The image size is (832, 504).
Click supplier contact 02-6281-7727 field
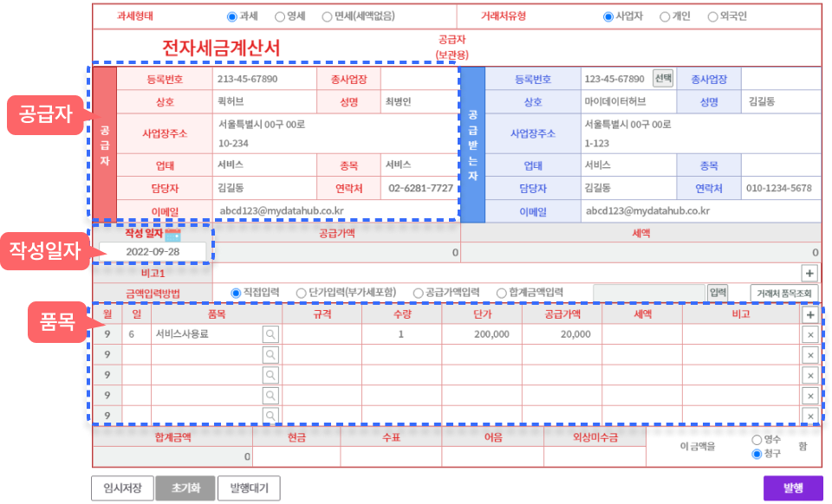click(420, 188)
